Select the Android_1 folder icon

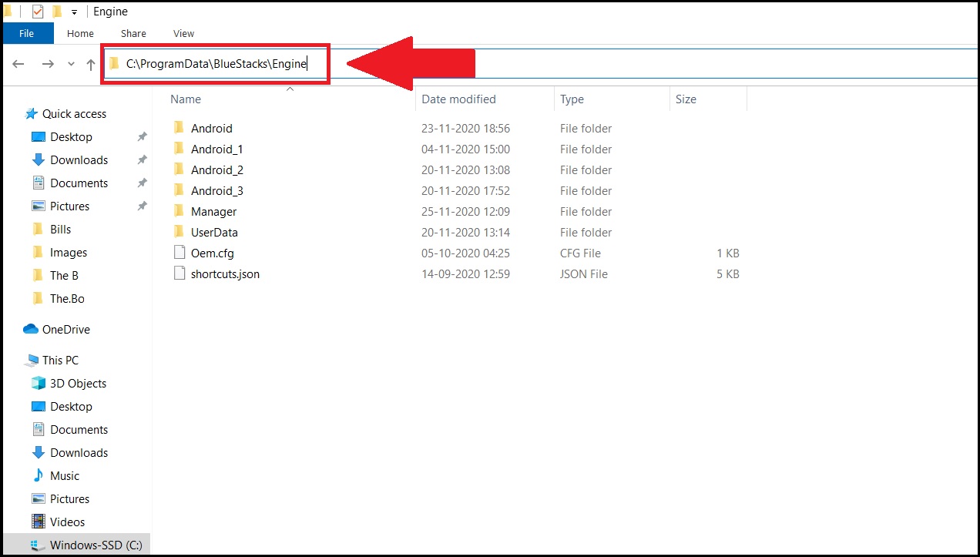179,149
